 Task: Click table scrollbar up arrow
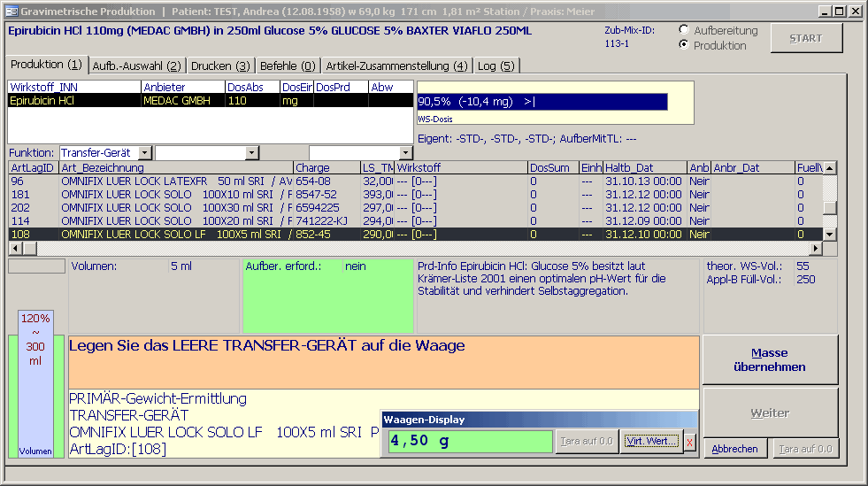[829, 168]
